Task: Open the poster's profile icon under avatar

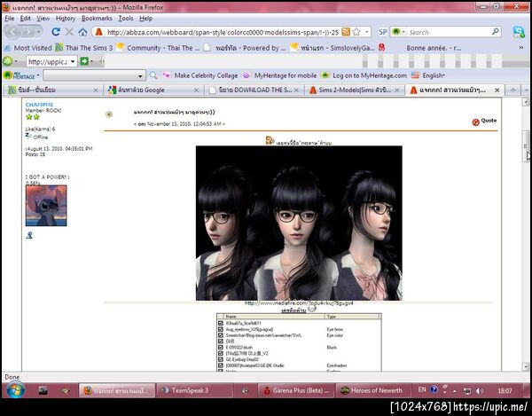Action: click(x=29, y=235)
